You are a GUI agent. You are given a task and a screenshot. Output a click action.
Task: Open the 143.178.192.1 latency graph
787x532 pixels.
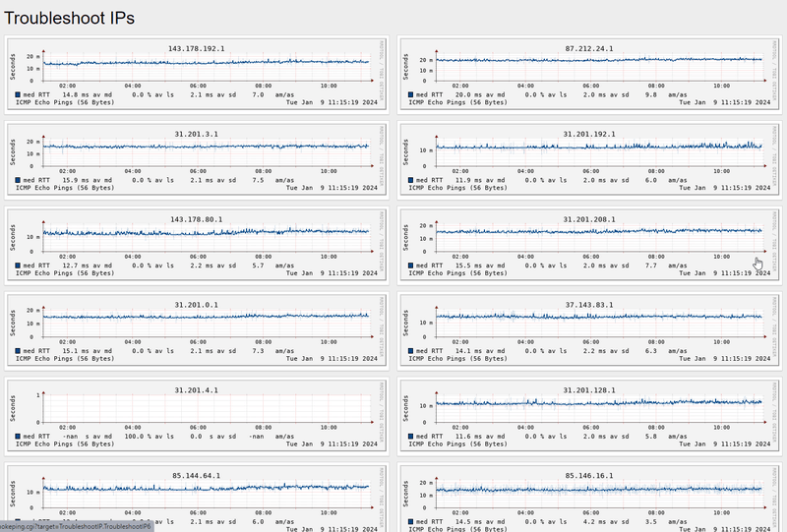click(196, 75)
